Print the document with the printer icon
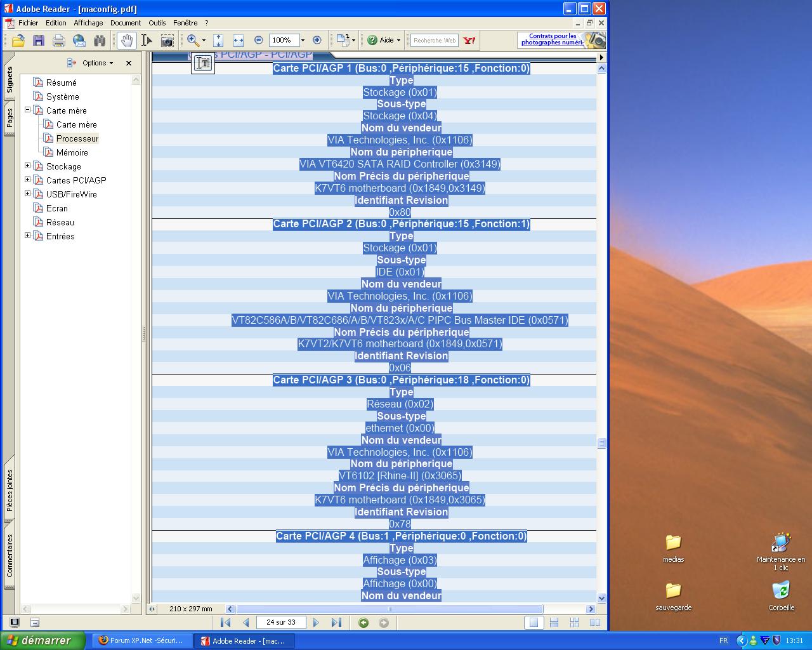 click(x=59, y=41)
